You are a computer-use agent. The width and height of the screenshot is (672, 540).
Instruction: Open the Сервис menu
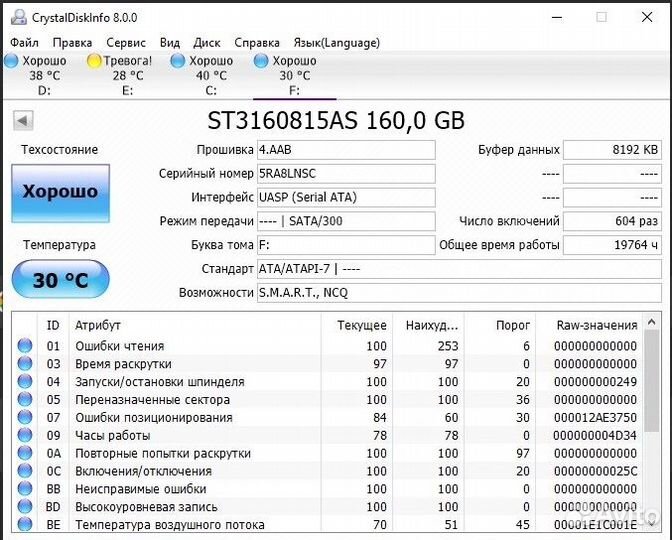[x=126, y=43]
